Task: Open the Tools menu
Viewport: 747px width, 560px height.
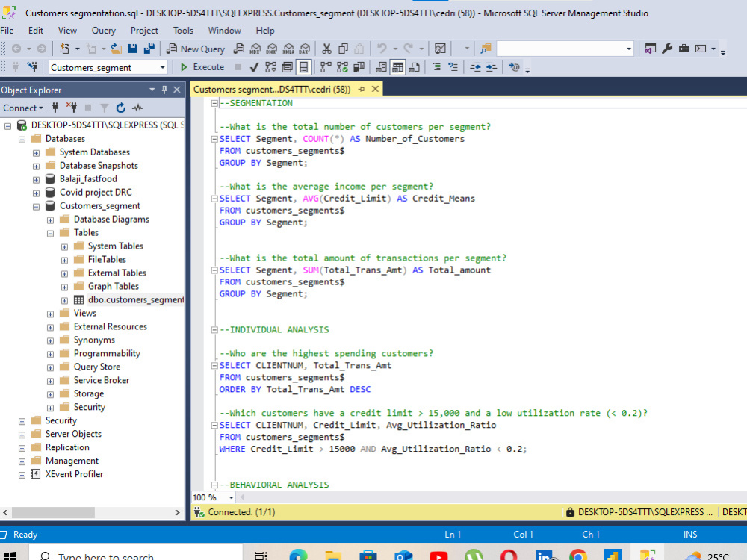Action: point(183,31)
